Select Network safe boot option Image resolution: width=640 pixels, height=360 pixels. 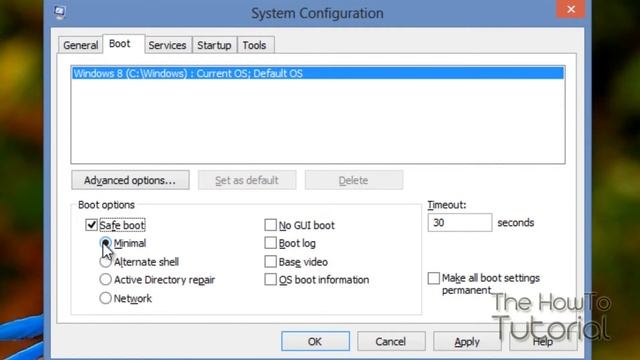click(105, 298)
